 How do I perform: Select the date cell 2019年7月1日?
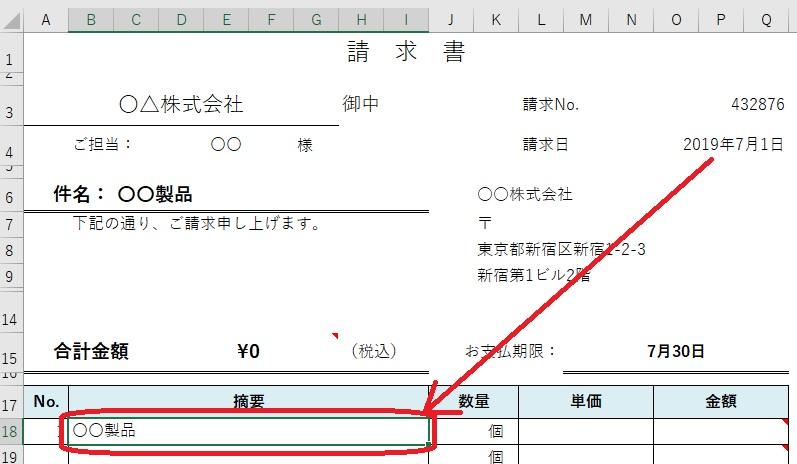coord(733,145)
